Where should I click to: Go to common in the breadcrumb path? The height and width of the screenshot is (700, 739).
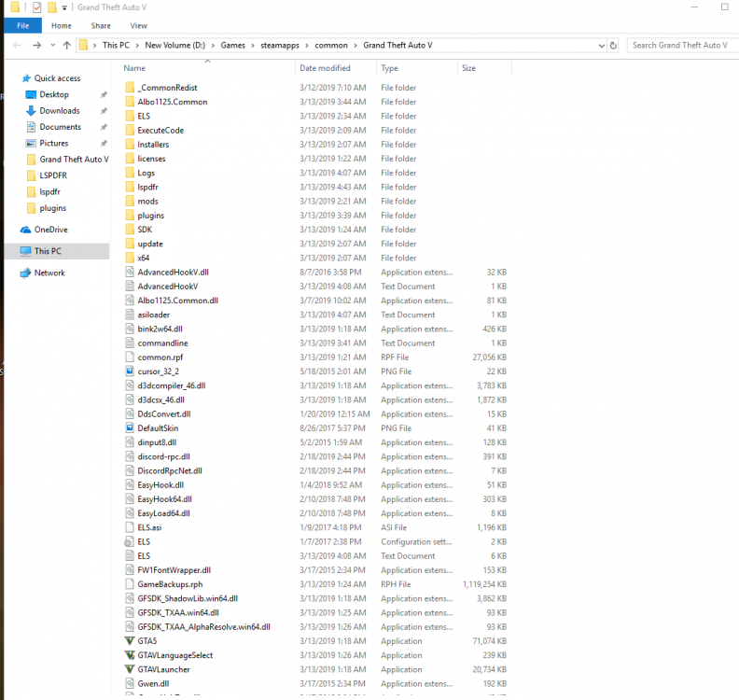[331, 45]
